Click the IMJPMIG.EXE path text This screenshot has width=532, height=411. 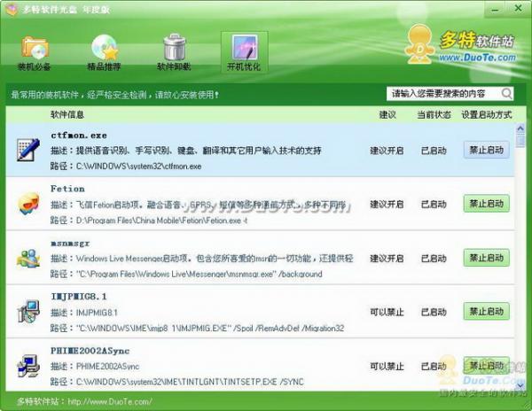point(210,328)
